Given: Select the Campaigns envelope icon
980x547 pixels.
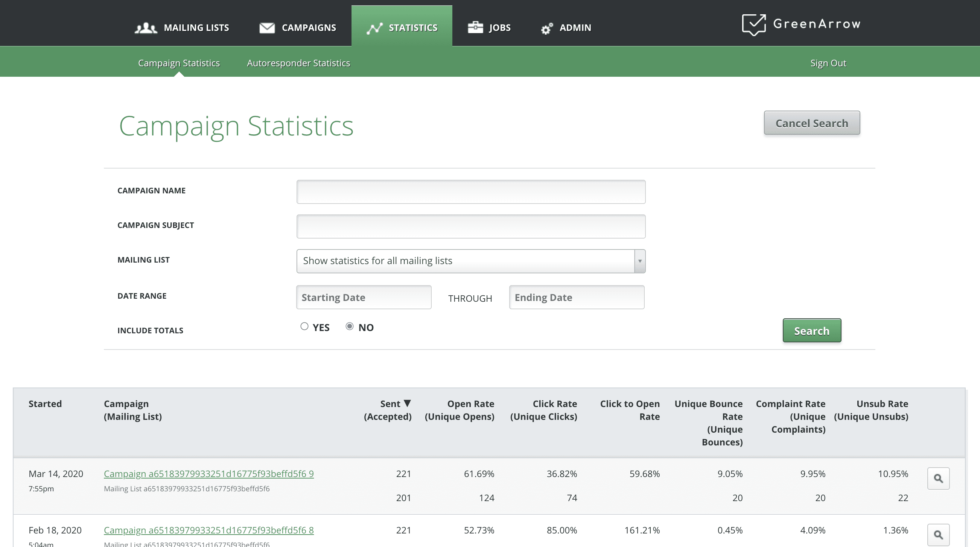Looking at the screenshot, I should 267,27.
